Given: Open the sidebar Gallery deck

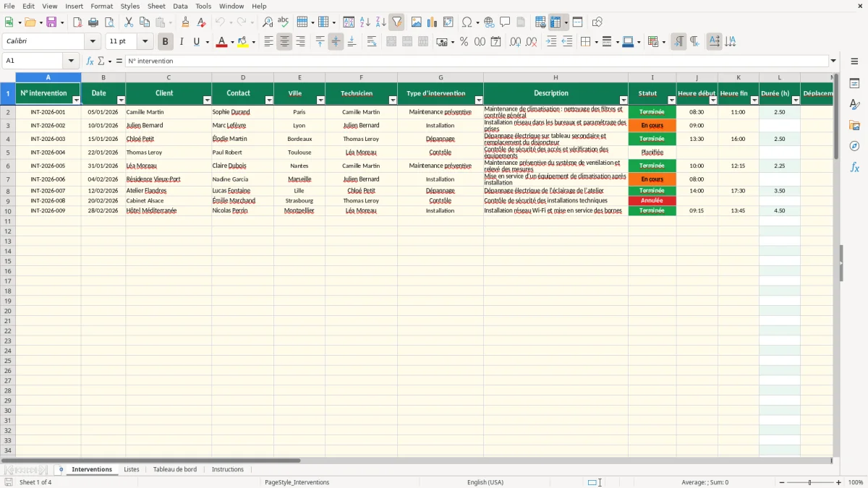Looking at the screenshot, I should coord(854,126).
